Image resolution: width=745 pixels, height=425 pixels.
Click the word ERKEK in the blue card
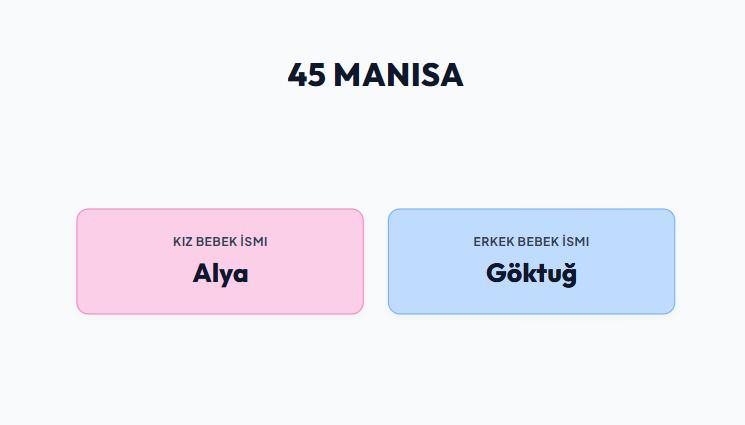(x=494, y=241)
